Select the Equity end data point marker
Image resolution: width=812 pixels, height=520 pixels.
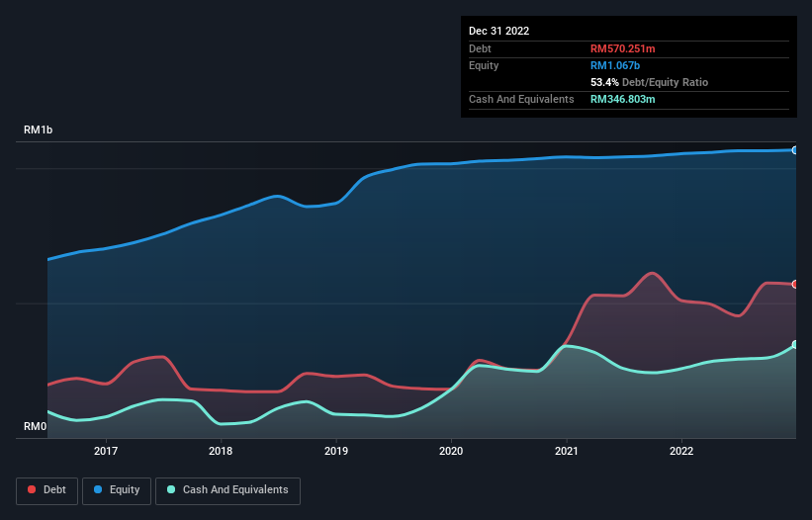click(795, 150)
